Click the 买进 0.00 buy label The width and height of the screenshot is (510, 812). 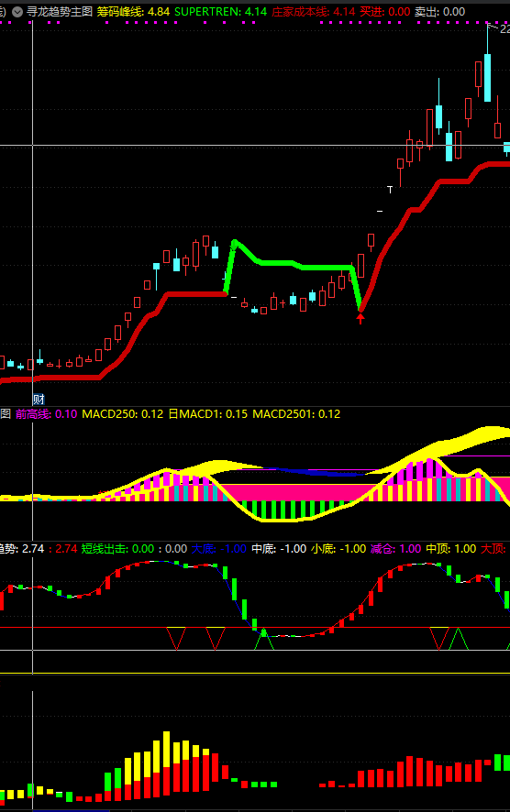(385, 11)
